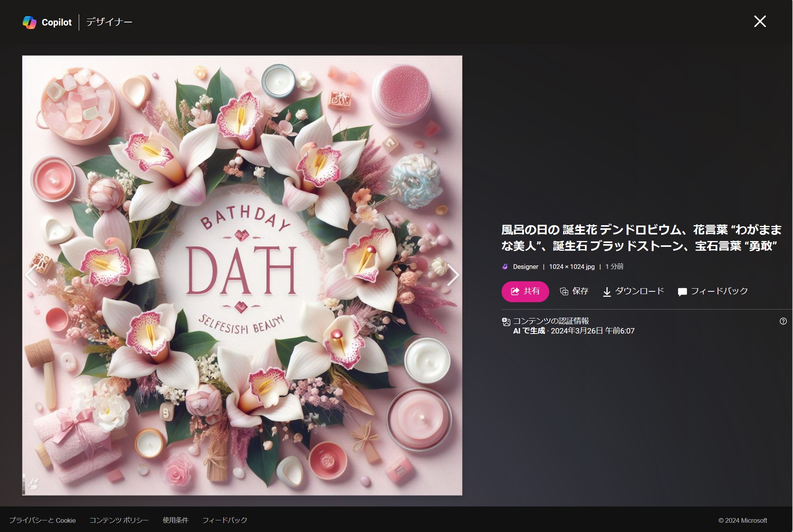Open プライバシーと Cookie footer link
Screen dimensions: 793x532
pyautogui.click(x=43, y=520)
